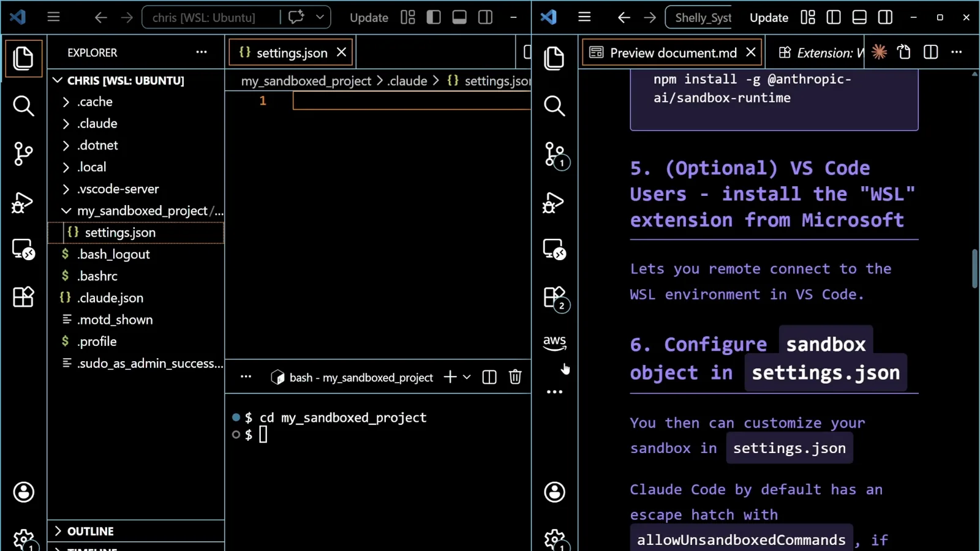
Task: Click my_sandboxed_project breadcrumb
Action: 306,81
